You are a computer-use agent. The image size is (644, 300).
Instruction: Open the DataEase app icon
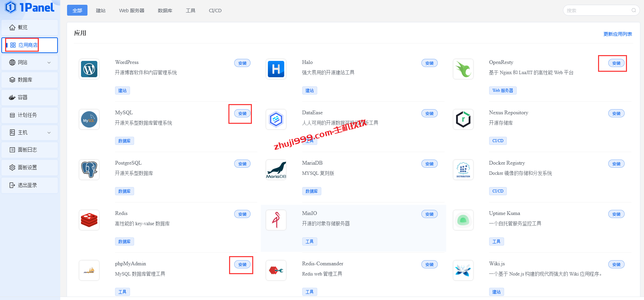276,119
